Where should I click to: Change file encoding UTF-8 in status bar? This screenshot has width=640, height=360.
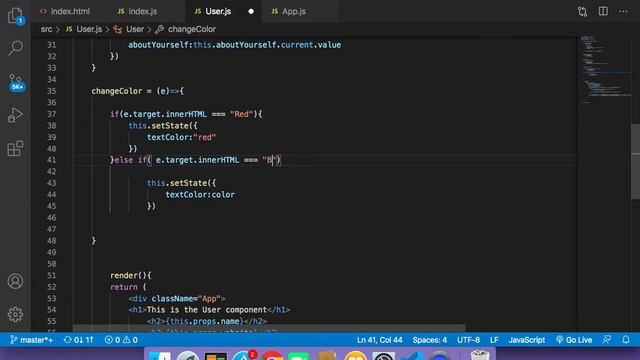[x=468, y=340]
